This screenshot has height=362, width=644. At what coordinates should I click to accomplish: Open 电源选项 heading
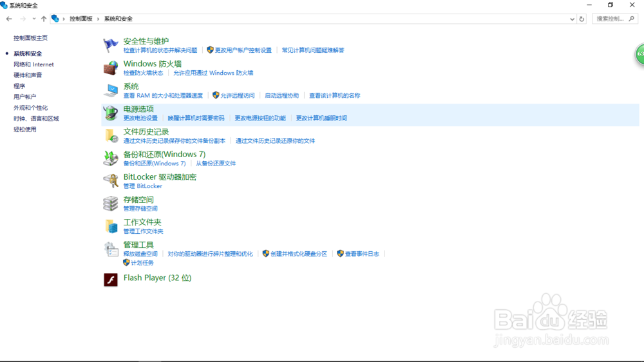tap(138, 109)
